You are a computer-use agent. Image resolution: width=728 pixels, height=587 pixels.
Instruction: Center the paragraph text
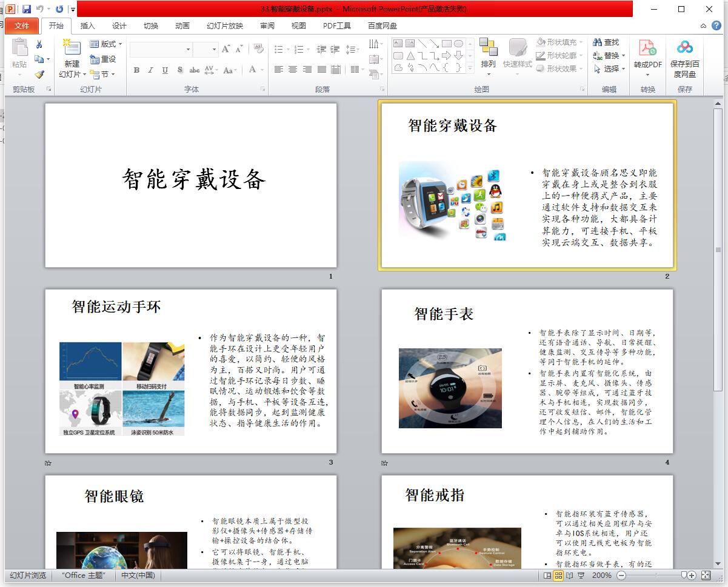coord(293,70)
